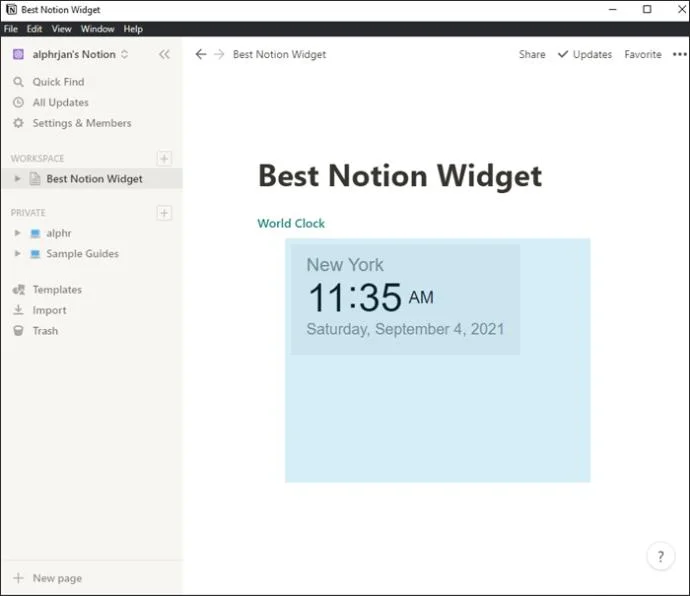Click the Import download icon
690x596 pixels.
(x=18, y=310)
